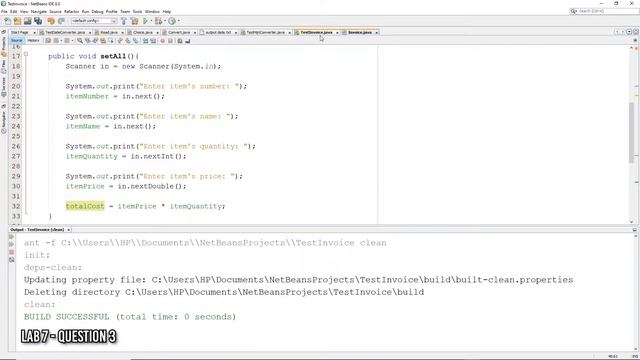Open the Tools menu
Viewport: 640px width, 360px height.
click(x=138, y=11)
